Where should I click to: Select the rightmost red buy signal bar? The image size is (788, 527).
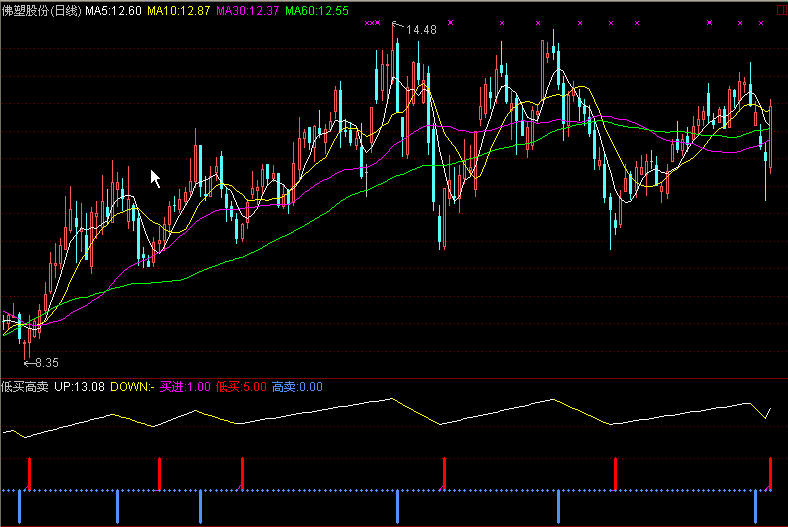click(x=771, y=473)
